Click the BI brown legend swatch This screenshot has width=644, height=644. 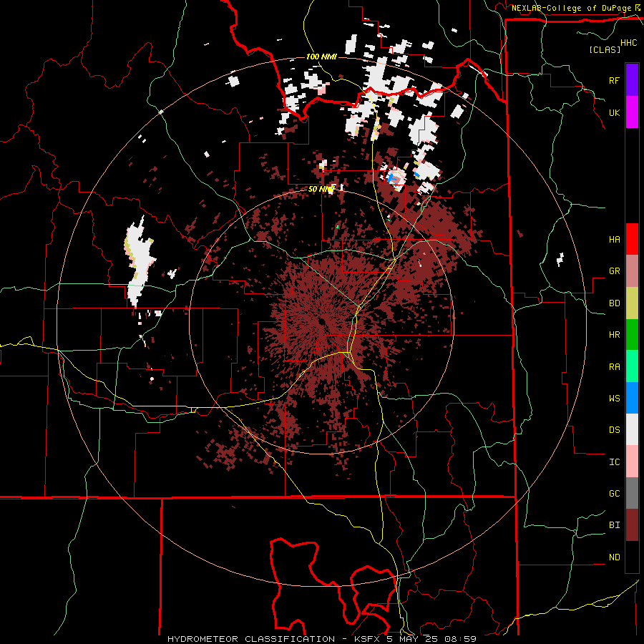point(632,525)
